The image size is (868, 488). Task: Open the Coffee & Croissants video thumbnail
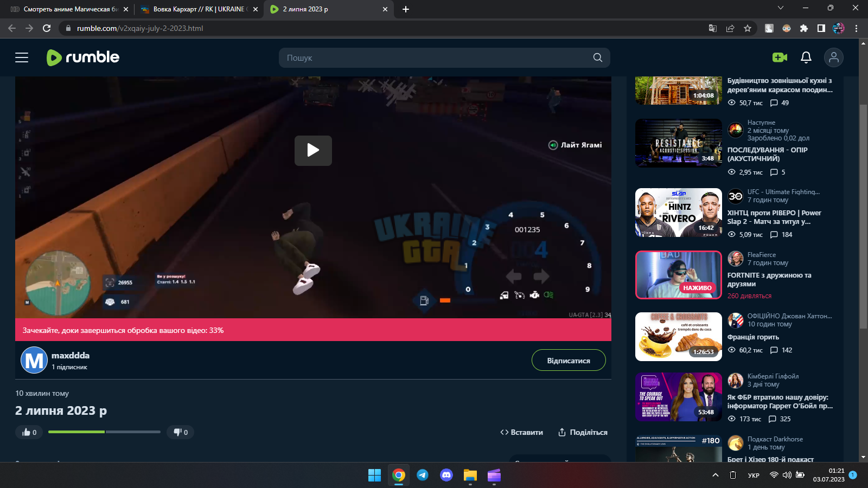click(679, 337)
